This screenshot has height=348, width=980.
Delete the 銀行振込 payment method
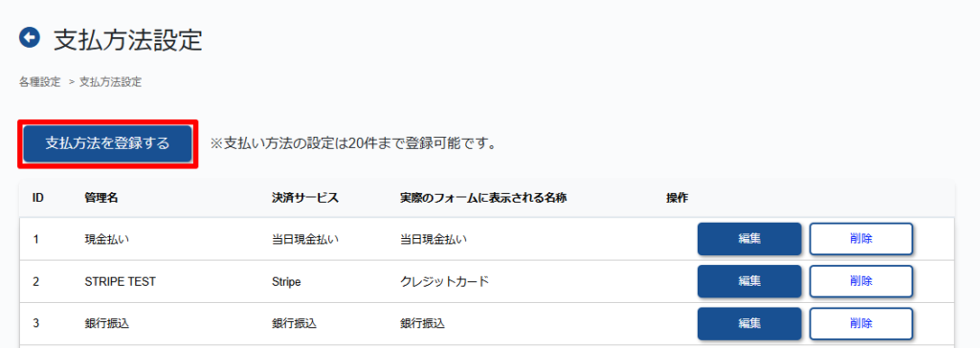[x=861, y=324]
